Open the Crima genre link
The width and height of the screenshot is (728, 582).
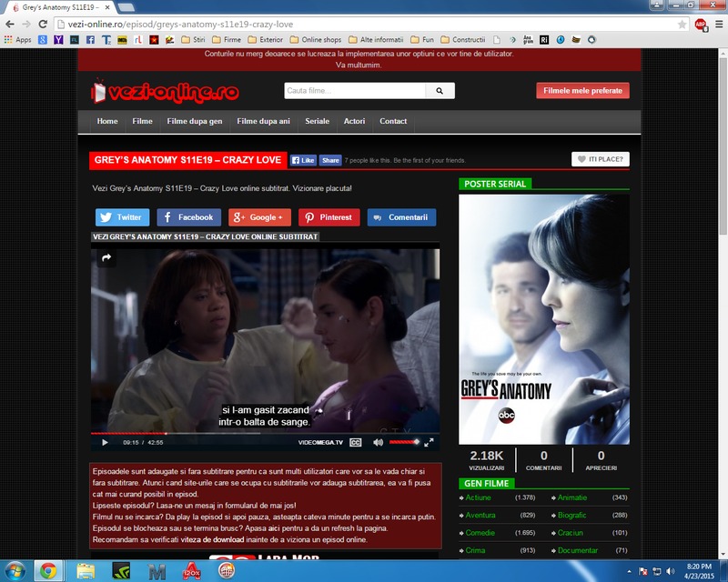(475, 550)
